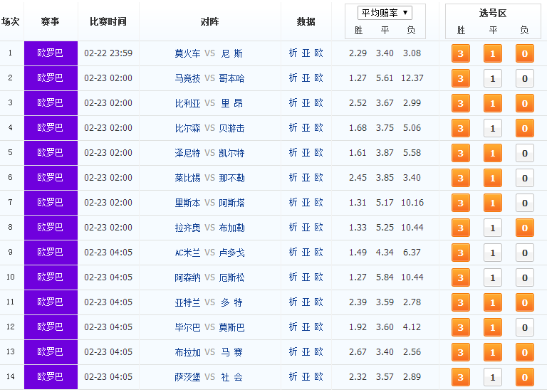Open 多特 team link in match 11
The width and height of the screenshot is (547, 392).
coord(231,302)
